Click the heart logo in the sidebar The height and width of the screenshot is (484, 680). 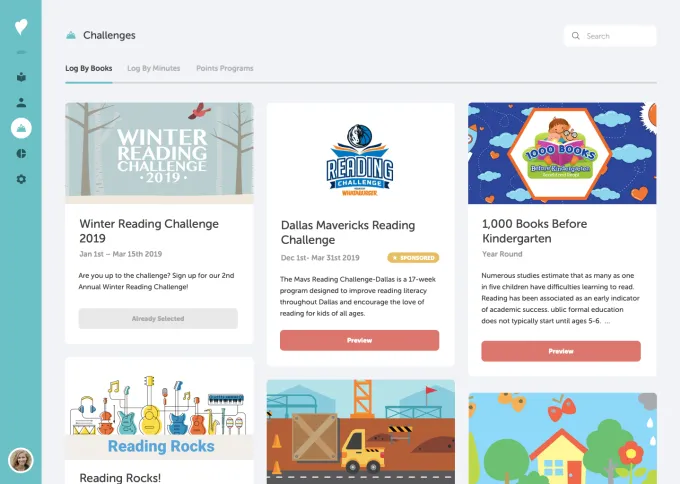tap(21, 26)
